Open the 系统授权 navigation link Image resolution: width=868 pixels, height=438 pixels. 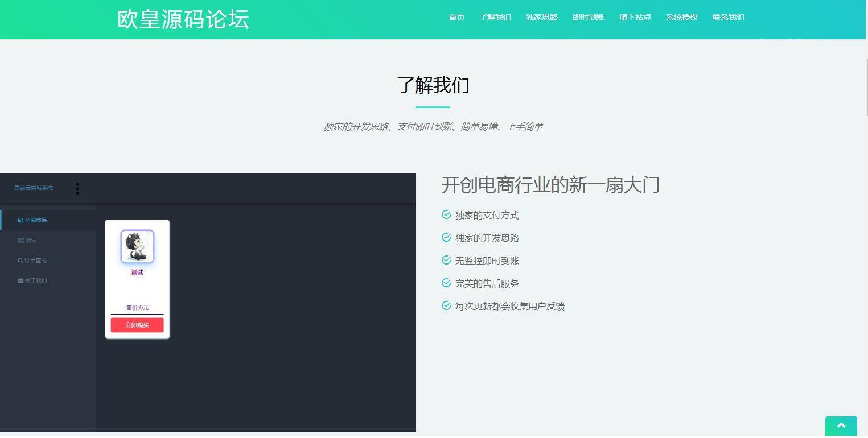[681, 17]
